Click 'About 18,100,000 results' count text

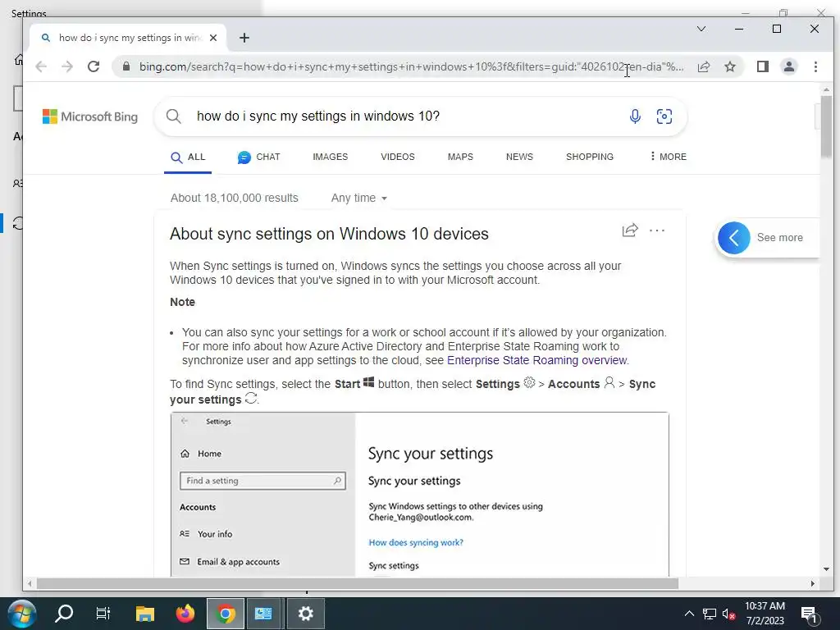click(x=234, y=199)
